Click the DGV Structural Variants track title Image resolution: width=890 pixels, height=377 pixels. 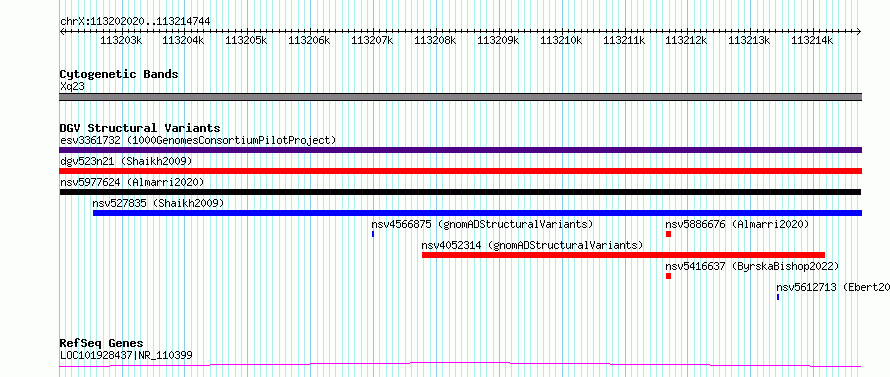(140, 128)
